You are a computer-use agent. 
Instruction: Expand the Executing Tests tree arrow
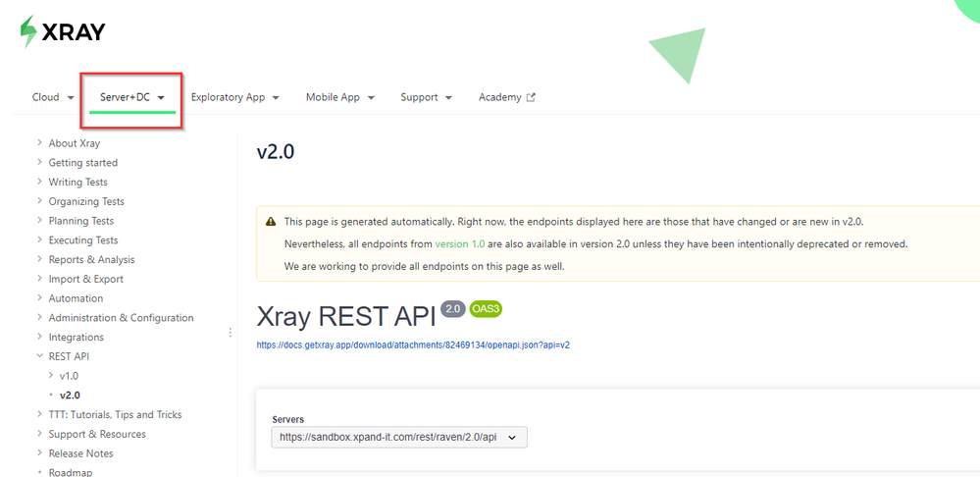pos(39,240)
